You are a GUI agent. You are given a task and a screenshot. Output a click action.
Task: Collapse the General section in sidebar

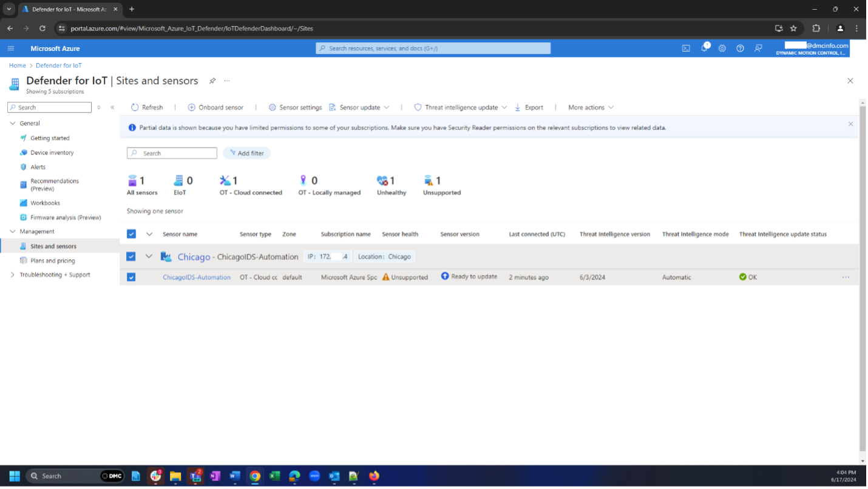tap(13, 123)
